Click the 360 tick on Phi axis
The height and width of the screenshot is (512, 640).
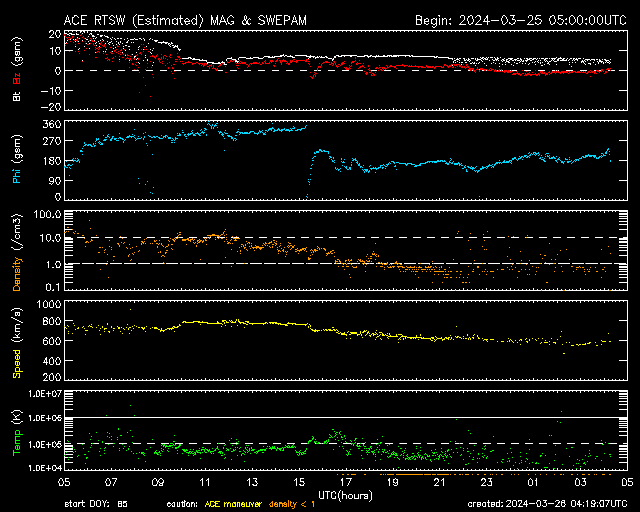pyautogui.click(x=51, y=124)
